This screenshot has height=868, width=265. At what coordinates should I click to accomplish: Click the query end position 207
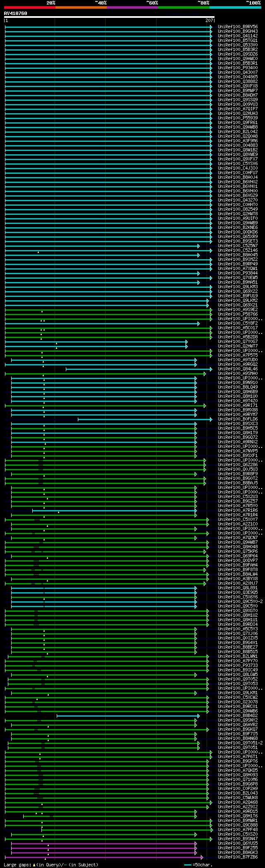click(x=209, y=20)
